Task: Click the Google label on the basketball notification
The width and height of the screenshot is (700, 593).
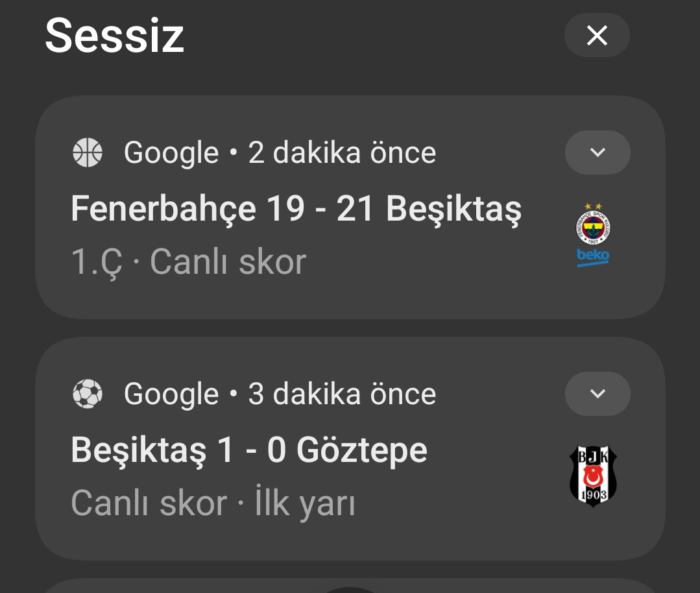Action: (171, 153)
